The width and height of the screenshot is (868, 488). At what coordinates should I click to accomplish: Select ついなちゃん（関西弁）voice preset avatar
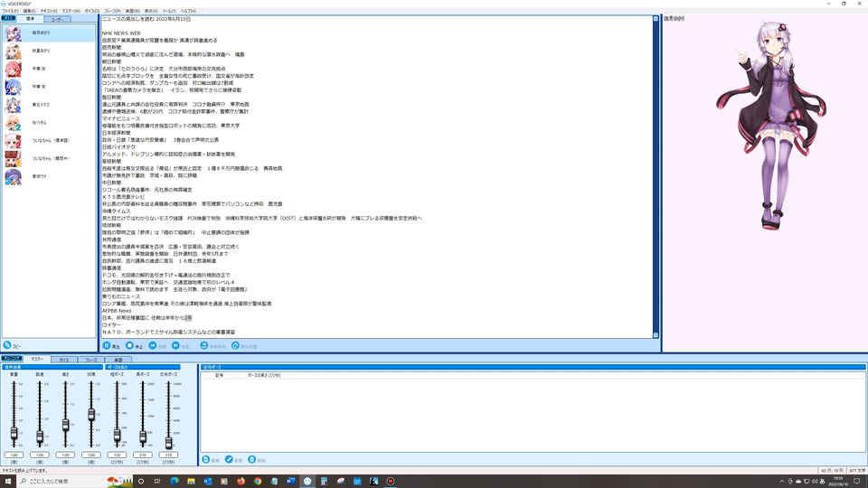pos(13,159)
